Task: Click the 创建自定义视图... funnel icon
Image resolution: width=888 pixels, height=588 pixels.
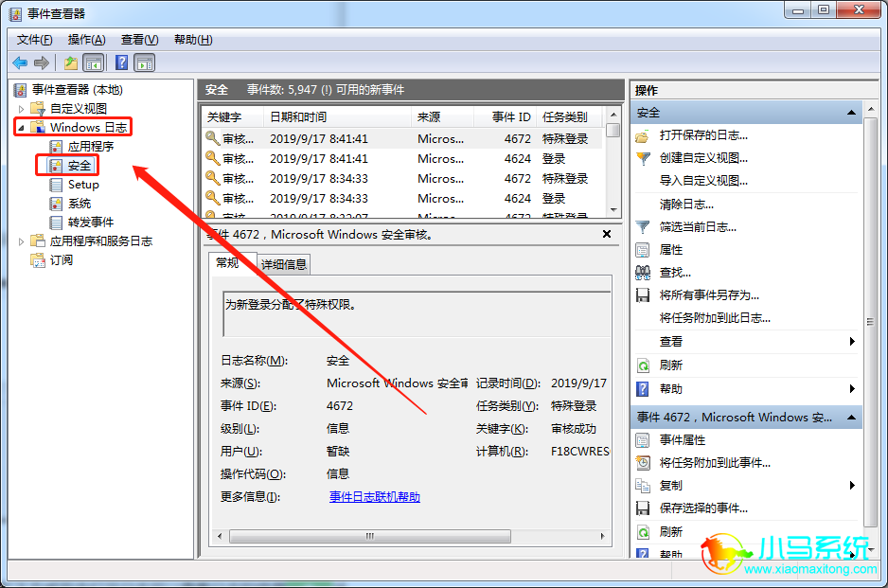Action: click(x=642, y=159)
